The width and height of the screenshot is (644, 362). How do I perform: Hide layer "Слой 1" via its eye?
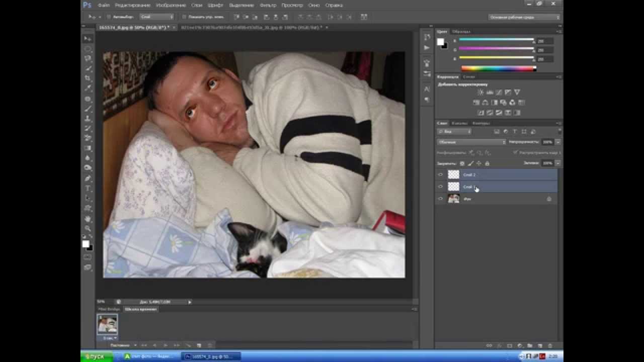(441, 187)
